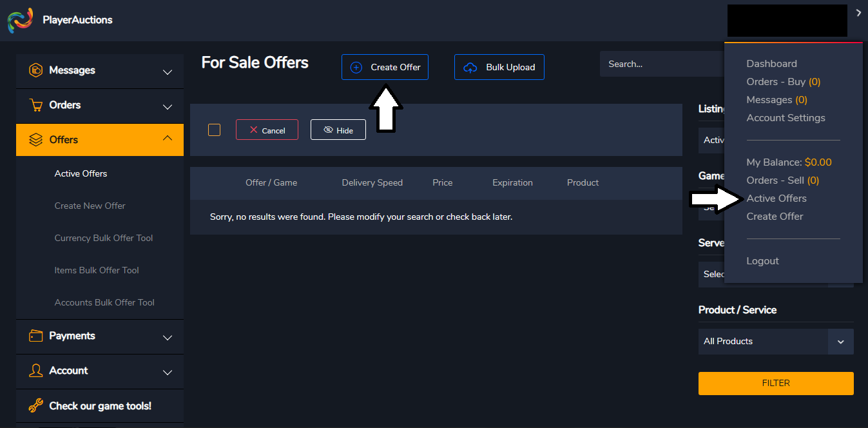Click Logout in the user menu
868x428 pixels.
762,261
